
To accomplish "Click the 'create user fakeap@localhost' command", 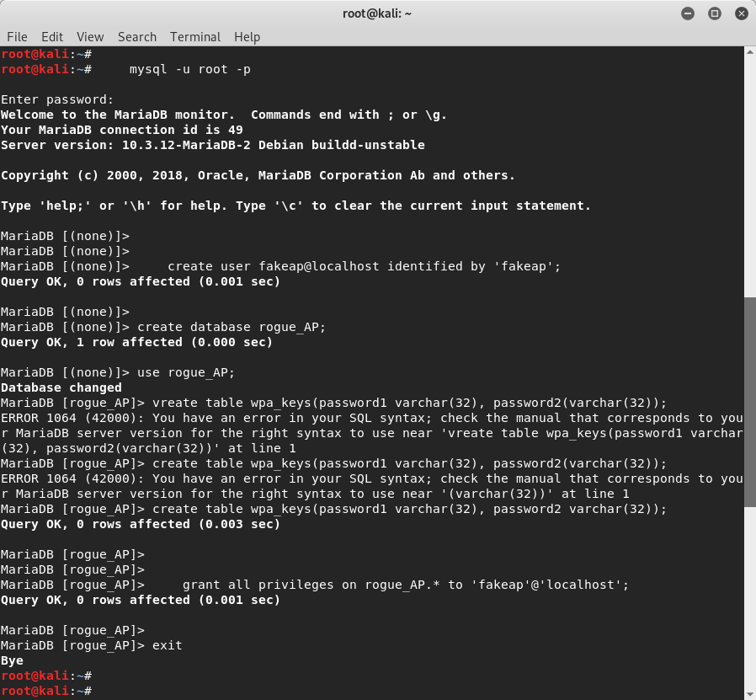I will click(364, 266).
